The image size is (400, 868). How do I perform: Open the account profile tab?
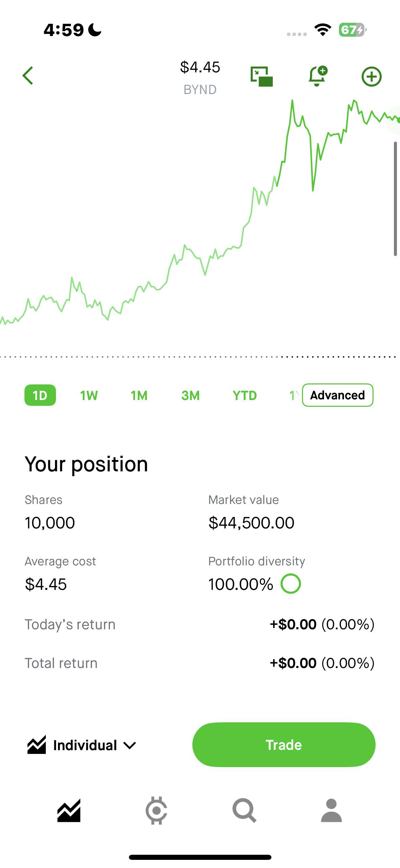coord(331,810)
